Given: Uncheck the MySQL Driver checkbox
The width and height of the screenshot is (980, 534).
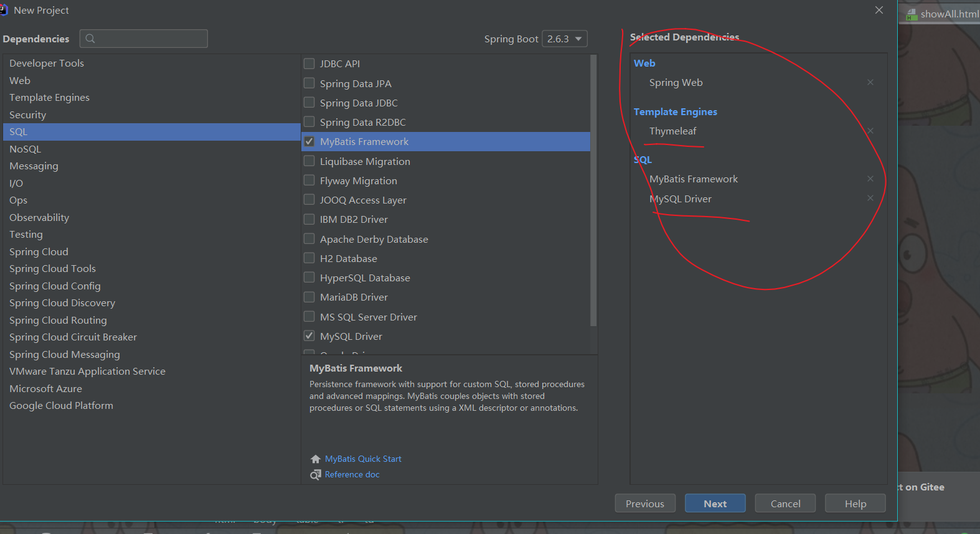Looking at the screenshot, I should point(309,335).
